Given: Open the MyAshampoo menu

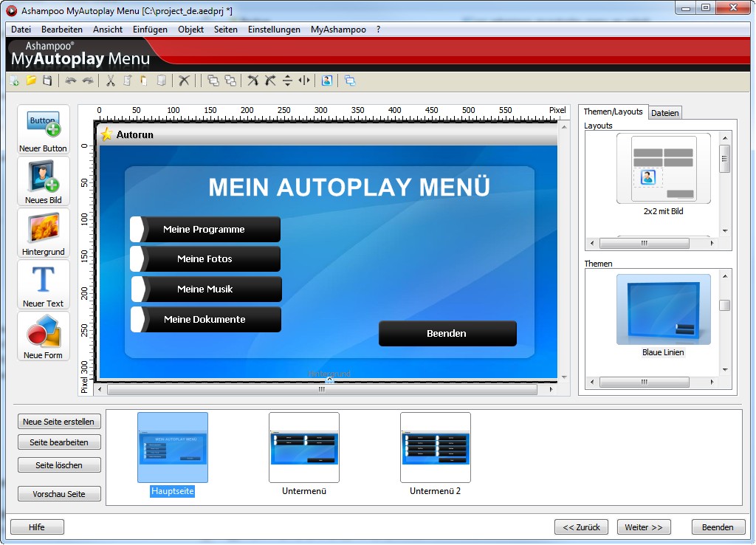Looking at the screenshot, I should 338,30.
